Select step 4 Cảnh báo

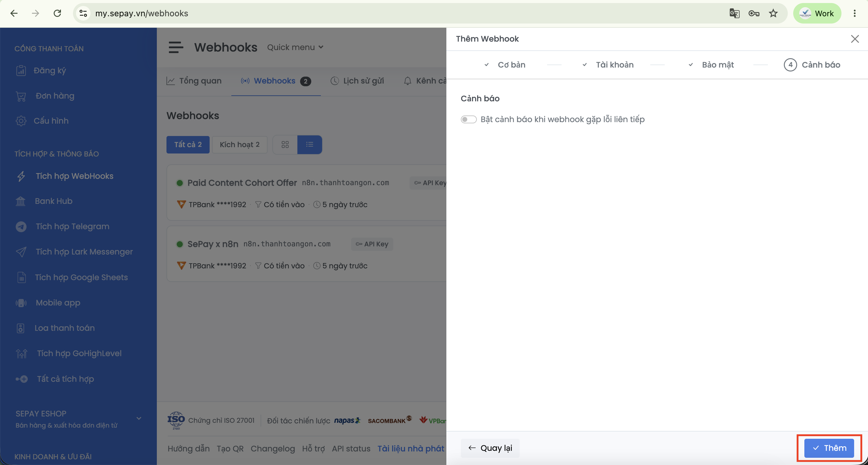812,65
